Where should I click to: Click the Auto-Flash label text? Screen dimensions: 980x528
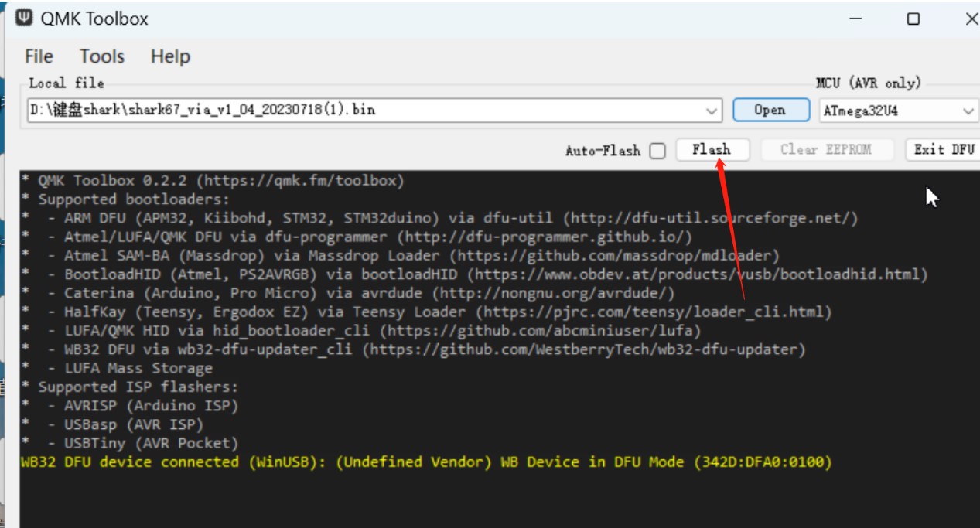point(603,151)
